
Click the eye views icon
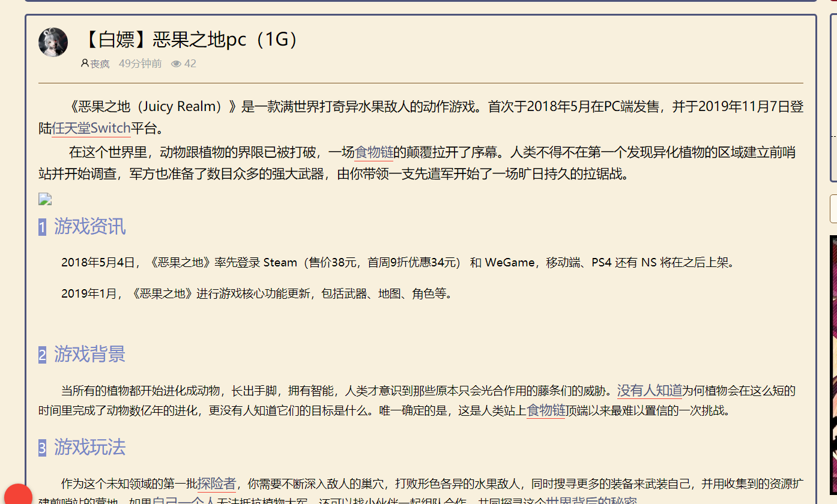176,64
